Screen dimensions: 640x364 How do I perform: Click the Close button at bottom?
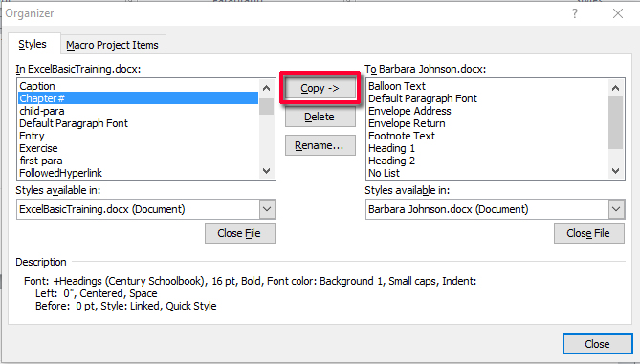coord(598,344)
